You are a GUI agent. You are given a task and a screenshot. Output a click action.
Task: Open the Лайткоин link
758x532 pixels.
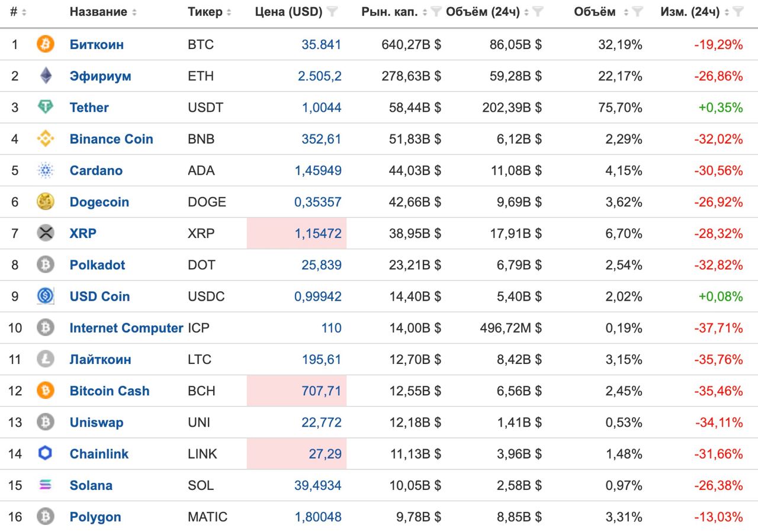(100, 359)
